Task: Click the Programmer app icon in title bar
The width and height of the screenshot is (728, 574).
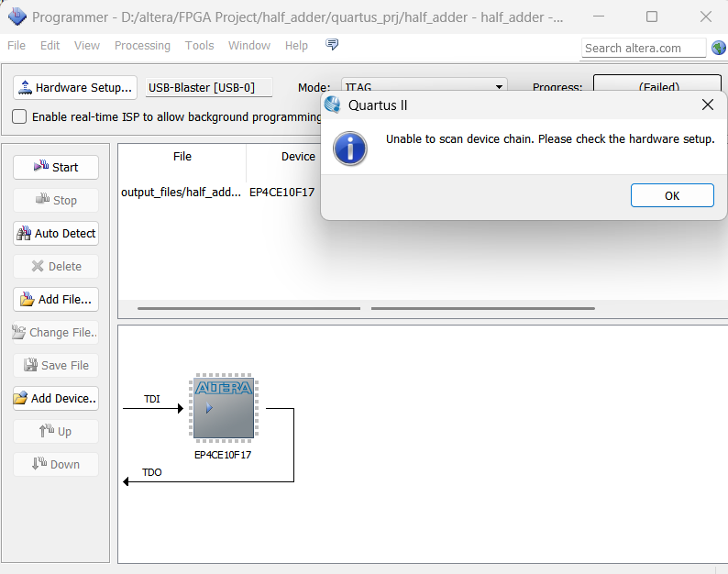Action: (17, 17)
